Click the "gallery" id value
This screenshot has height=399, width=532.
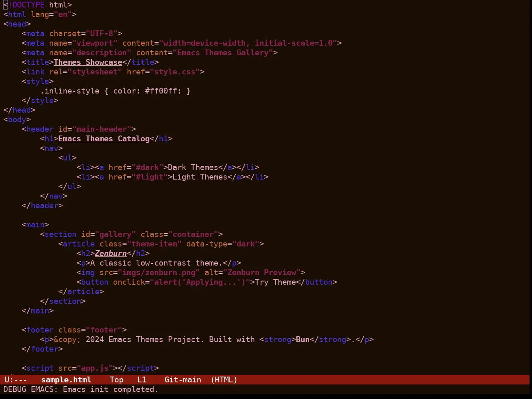click(115, 234)
